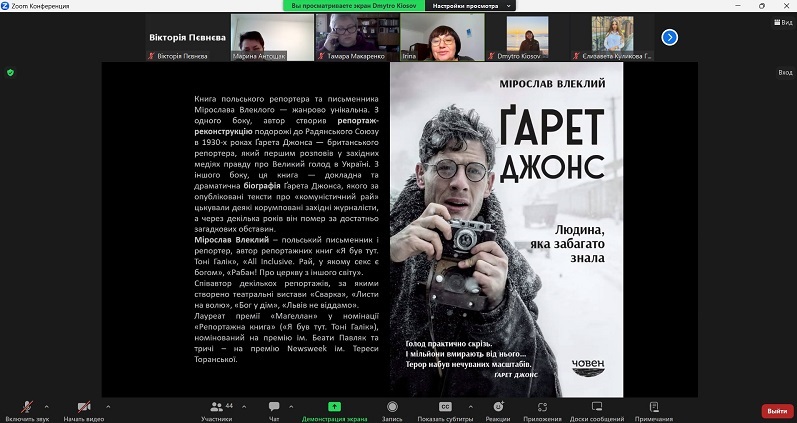
Task: Click muted mic icon by Вікторія Пєвнєва label
Action: 151,56
